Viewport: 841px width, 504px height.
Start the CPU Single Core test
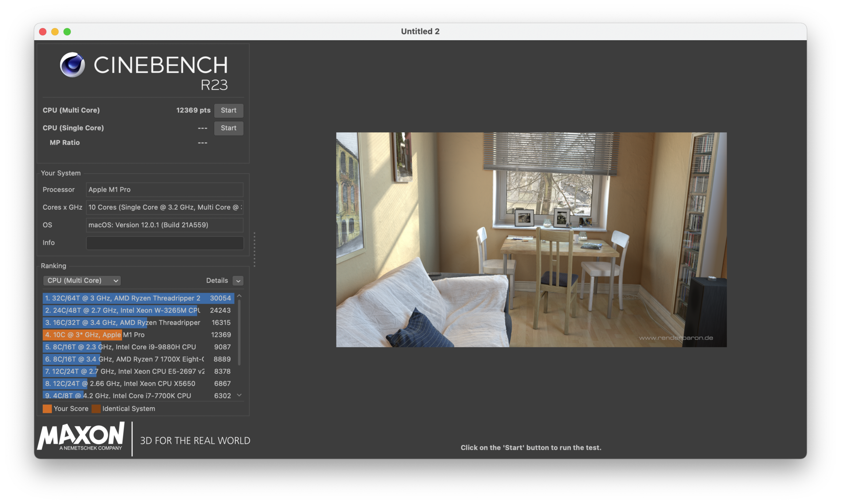click(x=228, y=128)
